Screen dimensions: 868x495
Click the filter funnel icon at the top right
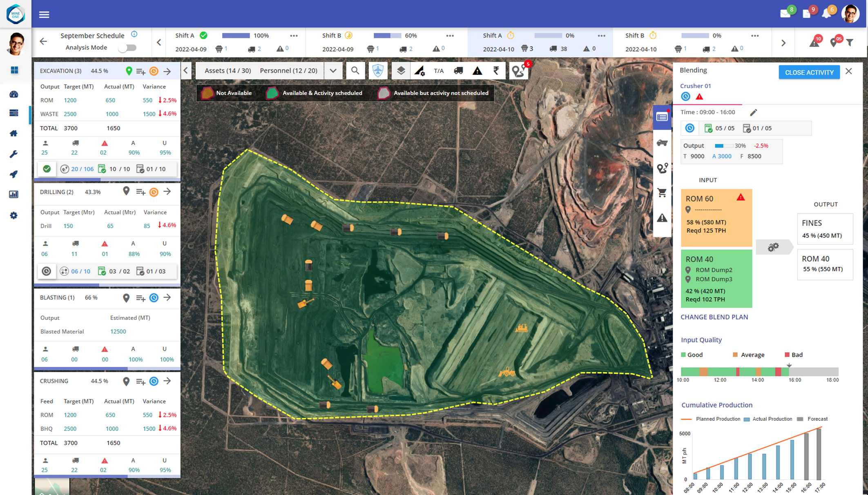(850, 42)
